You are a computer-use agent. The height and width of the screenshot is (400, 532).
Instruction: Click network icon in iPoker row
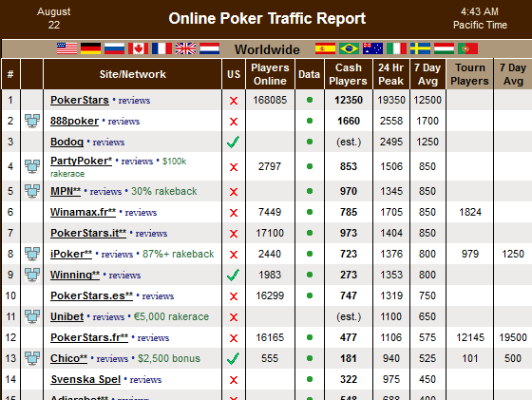click(32, 254)
